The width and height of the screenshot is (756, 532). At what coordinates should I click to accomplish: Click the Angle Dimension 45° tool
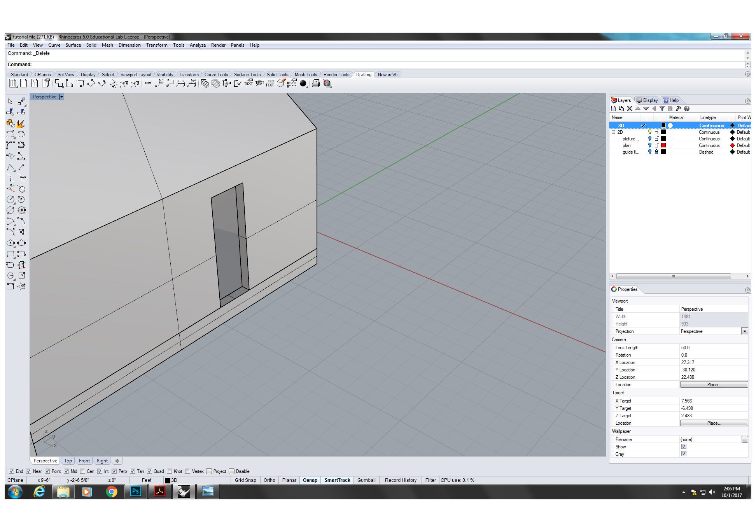[113, 83]
